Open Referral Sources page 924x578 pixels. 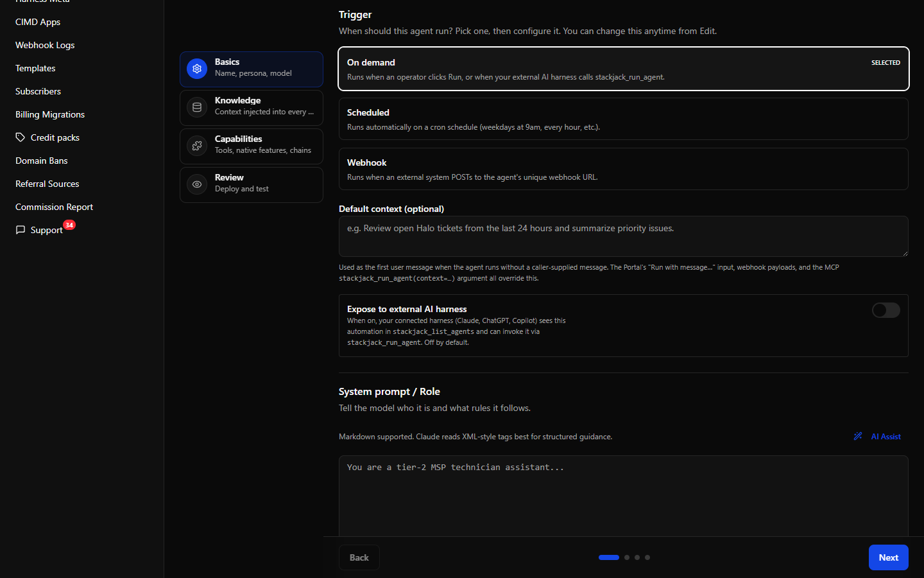[47, 184]
